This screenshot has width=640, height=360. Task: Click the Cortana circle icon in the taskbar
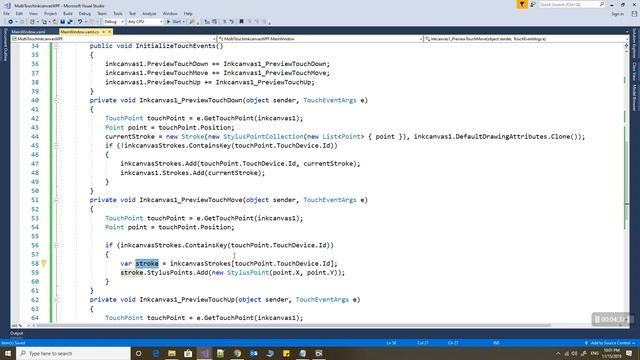click(x=139, y=353)
